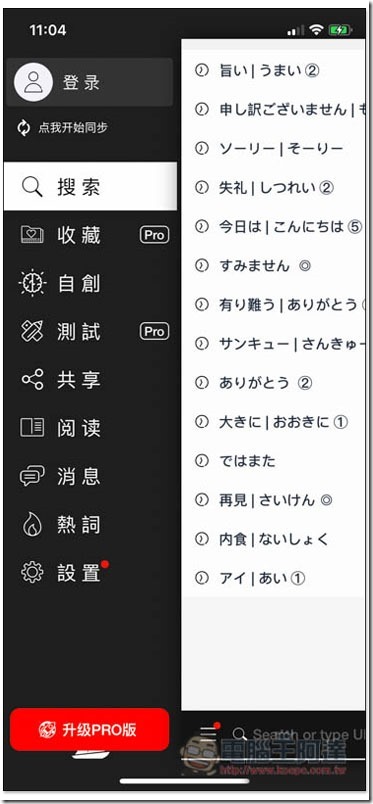The width and height of the screenshot is (373, 804).
Task: Click 点我开始同步 text link
Action: coord(73,128)
